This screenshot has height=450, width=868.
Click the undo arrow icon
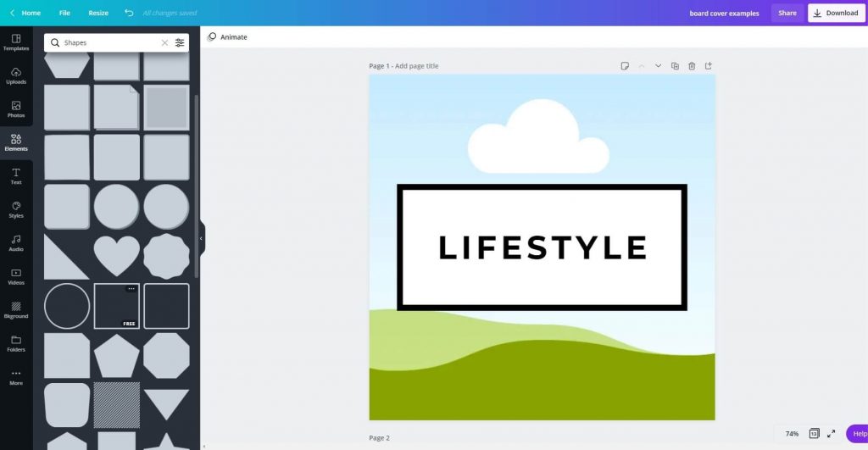point(129,13)
